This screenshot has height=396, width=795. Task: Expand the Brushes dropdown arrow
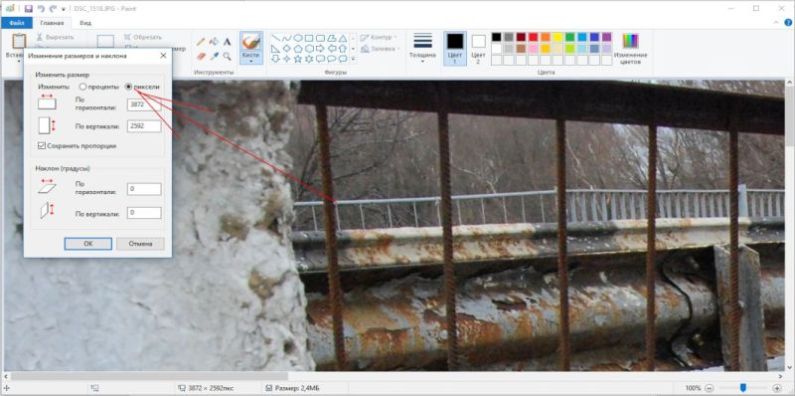click(251, 61)
